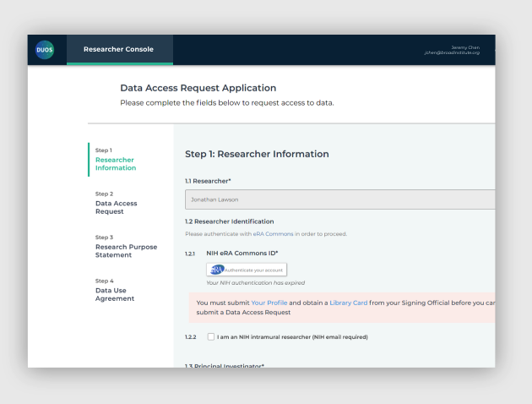Click the Researcher name field with Jonathan Lawson
Screen dimensions: 532x404
pos(339,199)
